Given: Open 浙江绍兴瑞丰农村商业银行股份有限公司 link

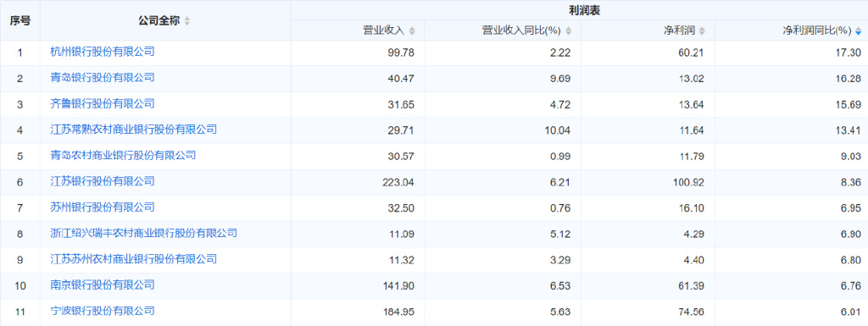Looking at the screenshot, I should [x=143, y=233].
